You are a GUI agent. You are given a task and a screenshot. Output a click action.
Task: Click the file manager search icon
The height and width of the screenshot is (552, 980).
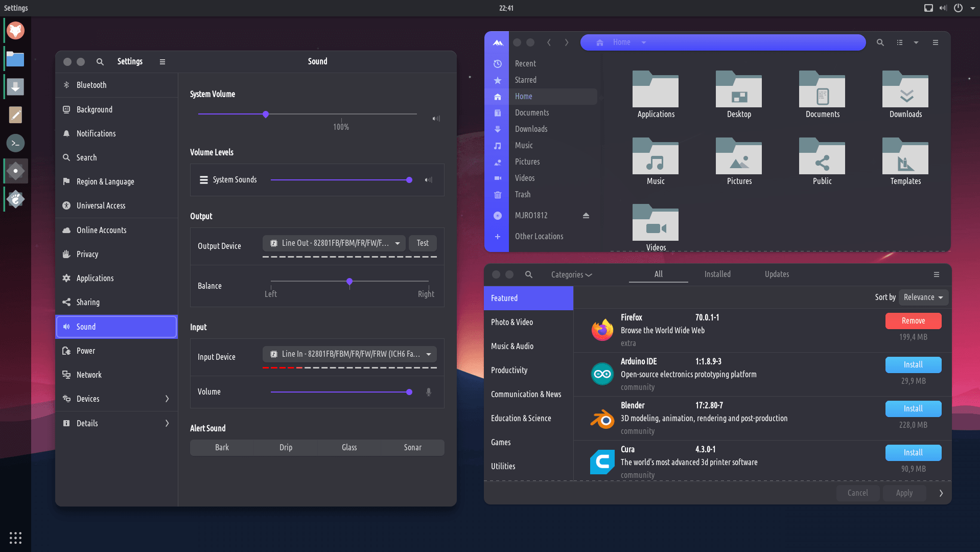tap(880, 42)
